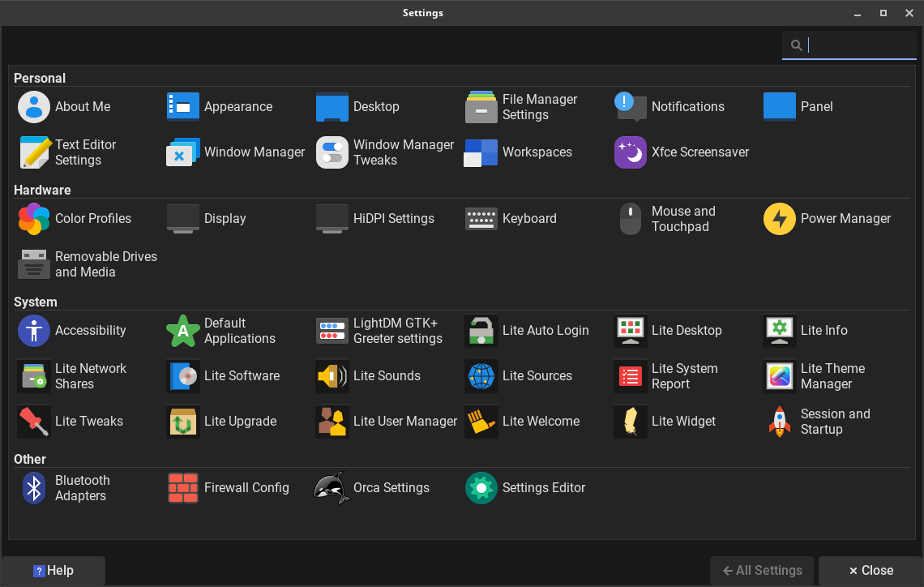The height and width of the screenshot is (587, 924).
Task: Open Mouse and Touchpad settings
Action: [665, 219]
